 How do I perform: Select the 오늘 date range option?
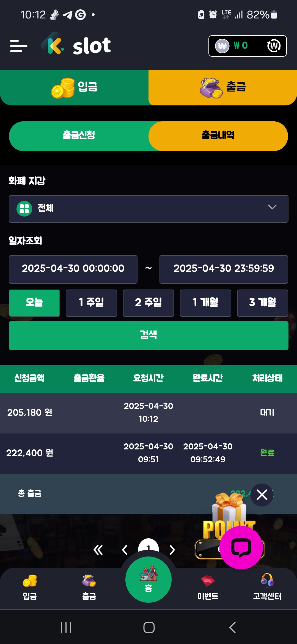34,303
